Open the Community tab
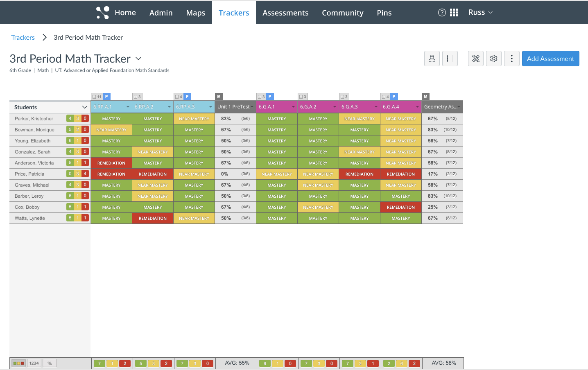588x370 pixels. 343,13
